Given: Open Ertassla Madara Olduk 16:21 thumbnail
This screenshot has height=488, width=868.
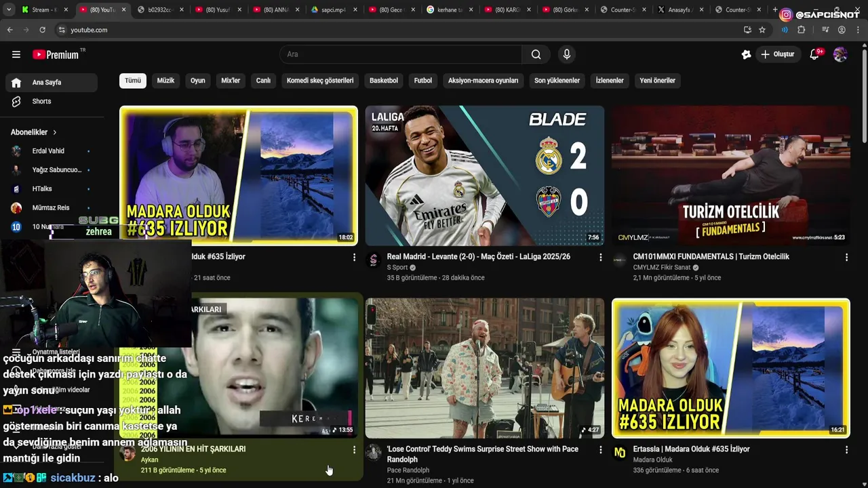Looking at the screenshot, I should pos(730,368).
